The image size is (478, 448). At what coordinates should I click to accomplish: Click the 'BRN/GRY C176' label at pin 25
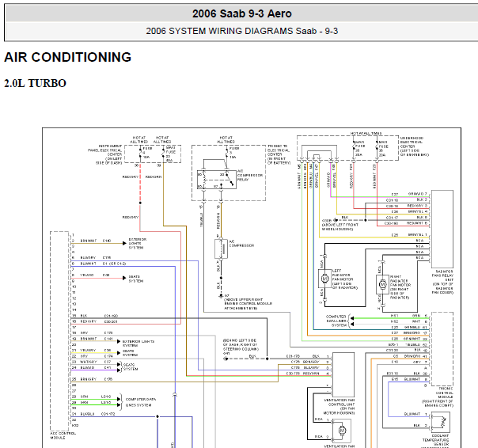pos(96,379)
